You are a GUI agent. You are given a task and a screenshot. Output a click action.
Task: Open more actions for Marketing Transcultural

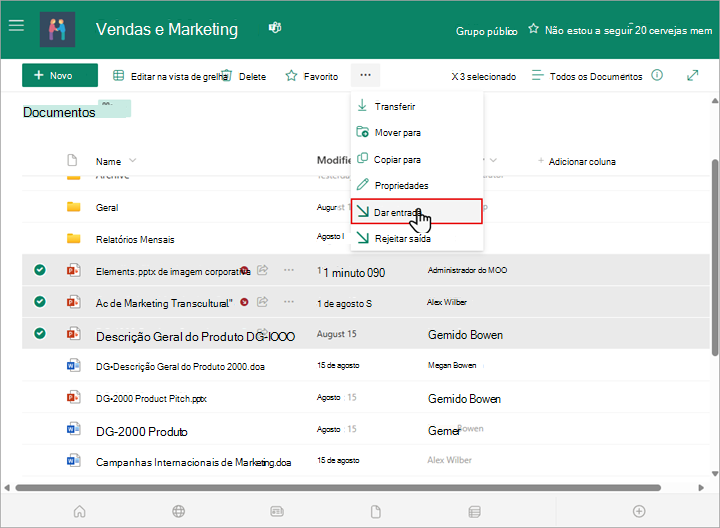pyautogui.click(x=289, y=302)
